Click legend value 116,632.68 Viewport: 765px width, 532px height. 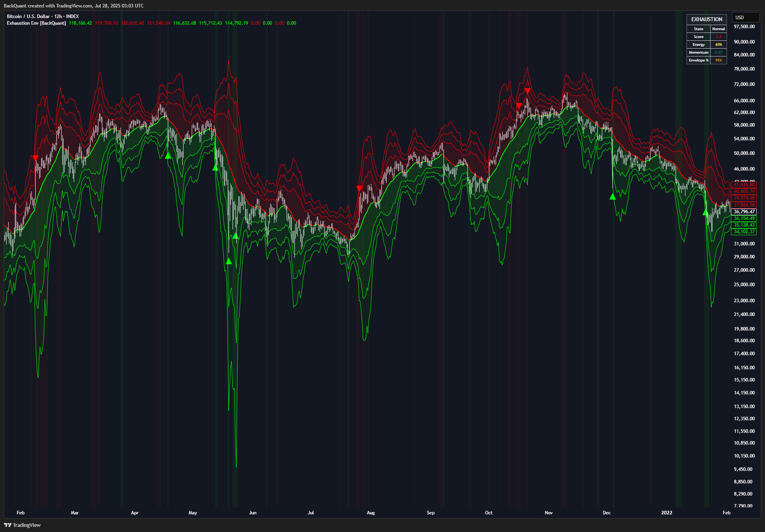(184, 23)
